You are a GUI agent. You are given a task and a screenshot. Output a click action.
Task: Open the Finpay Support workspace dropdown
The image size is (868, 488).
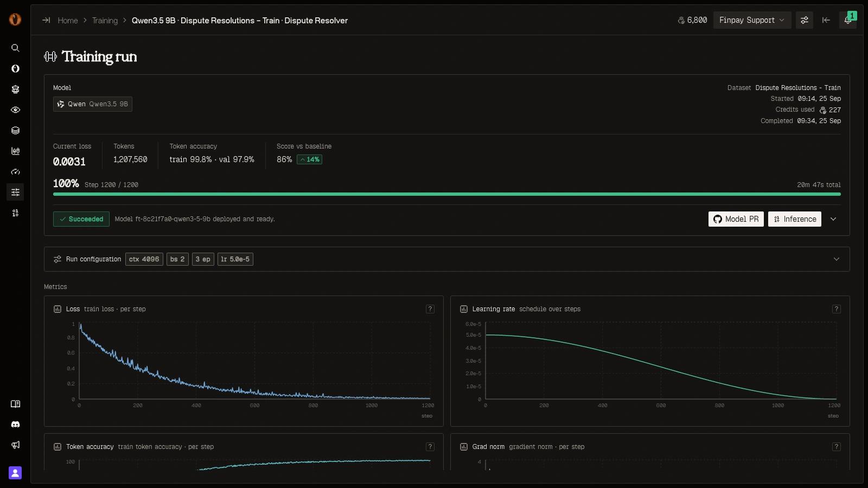pos(752,20)
